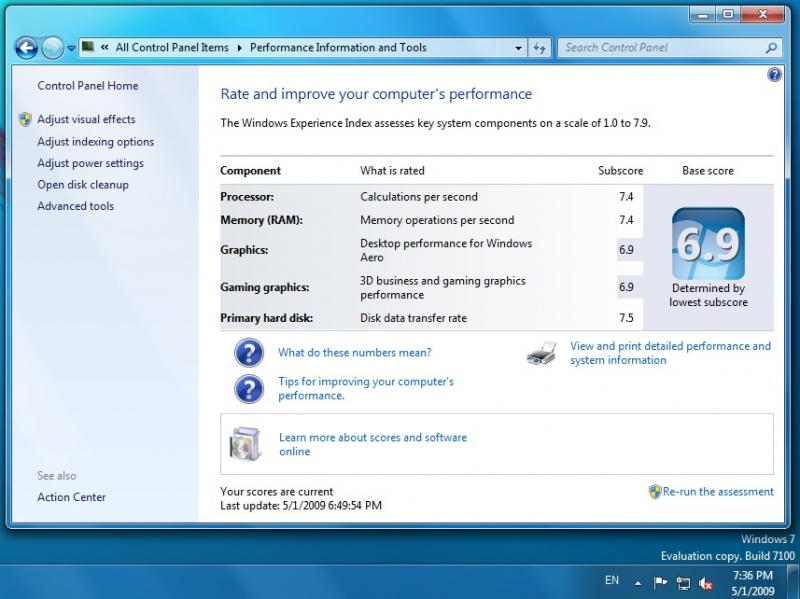The image size is (800, 599).
Task: Click the Forward navigation arrow button
Action: tap(52, 48)
